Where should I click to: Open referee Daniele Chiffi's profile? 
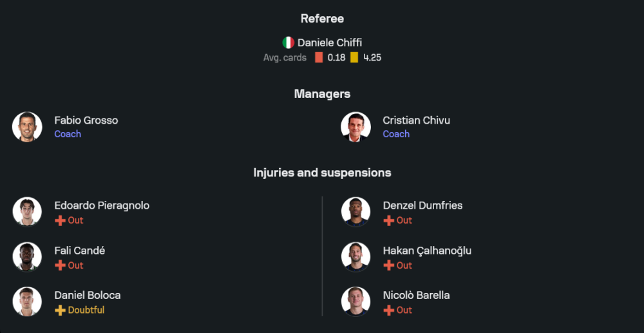(x=329, y=43)
